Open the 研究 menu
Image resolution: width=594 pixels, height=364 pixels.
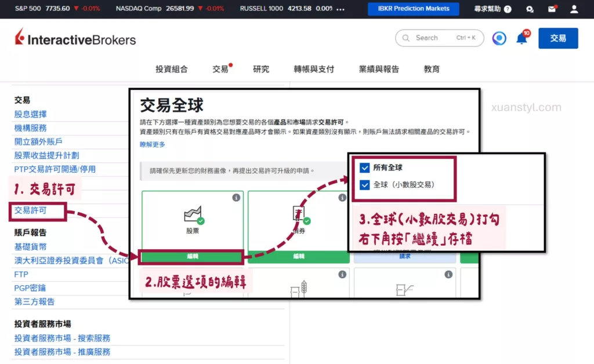[261, 69]
